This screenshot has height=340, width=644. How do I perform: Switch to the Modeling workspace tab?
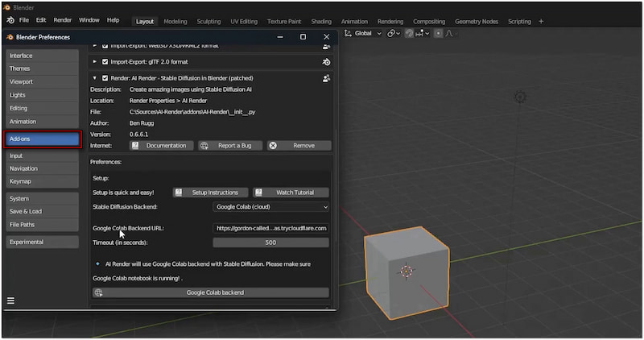tap(175, 22)
